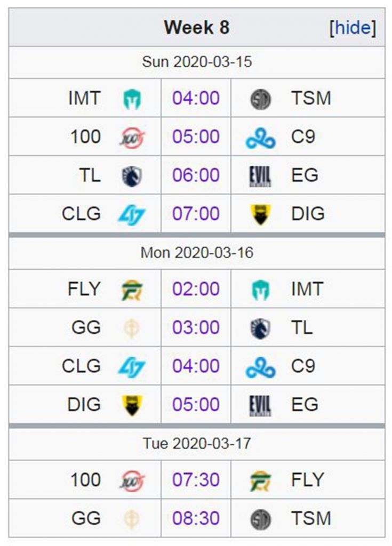The image size is (392, 546).
Task: Click the TSM logo in the Tuesday 08:30 match
Action: click(x=261, y=519)
